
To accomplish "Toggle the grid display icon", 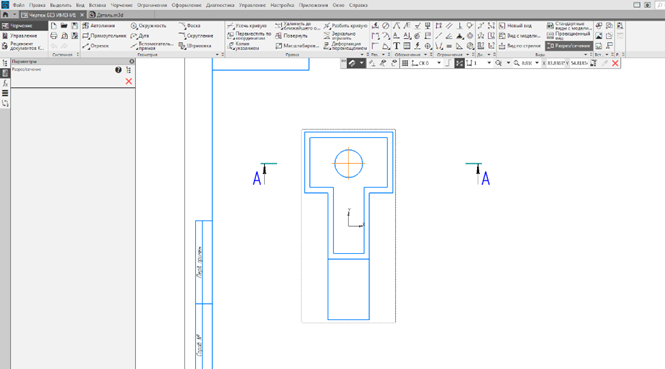I will click(405, 63).
